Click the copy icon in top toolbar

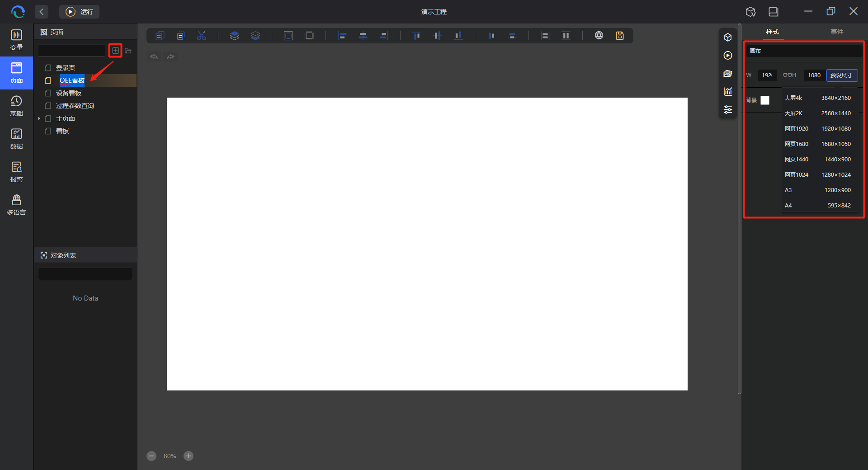point(160,36)
